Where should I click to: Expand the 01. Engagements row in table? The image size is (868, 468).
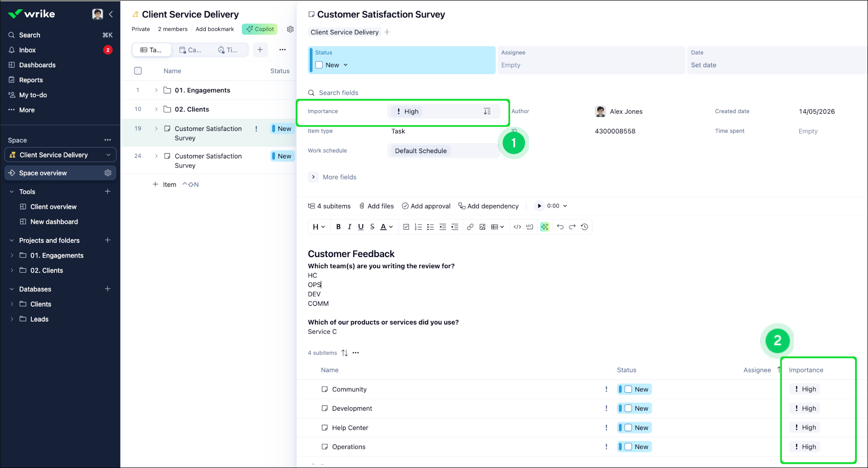[156, 90]
